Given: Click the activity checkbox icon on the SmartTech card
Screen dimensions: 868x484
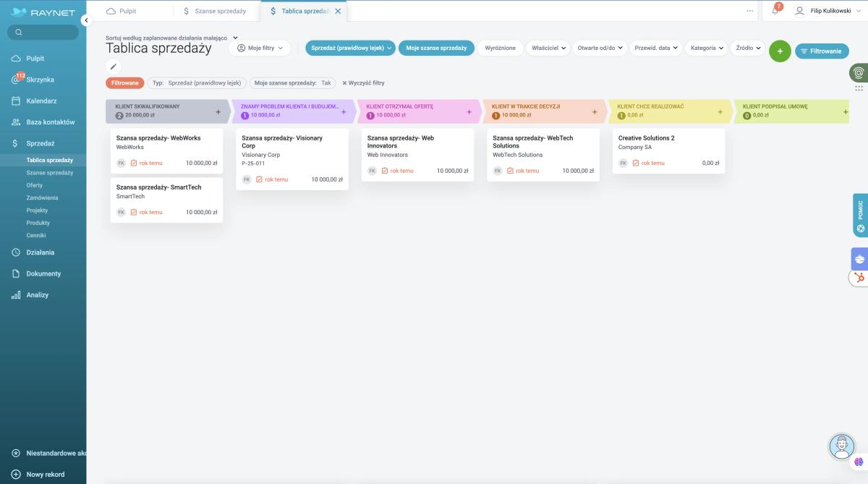Looking at the screenshot, I should [134, 212].
